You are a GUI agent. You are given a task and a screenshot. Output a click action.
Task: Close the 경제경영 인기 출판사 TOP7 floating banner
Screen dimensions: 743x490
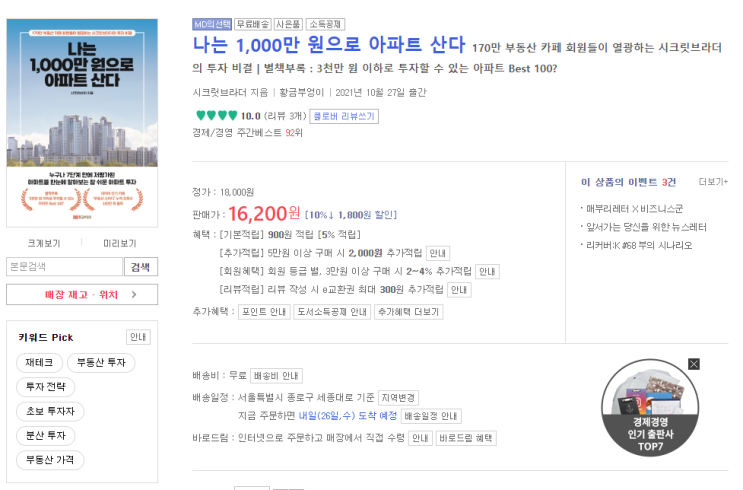pos(694,364)
